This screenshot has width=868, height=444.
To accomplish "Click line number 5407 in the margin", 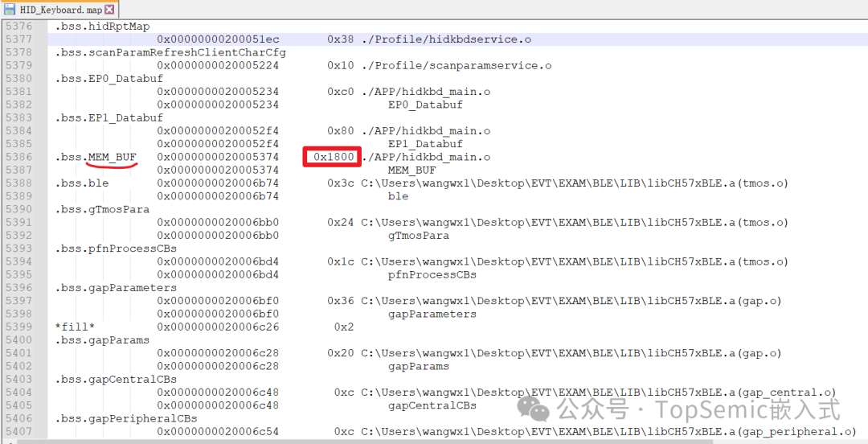I will pos(18,431).
